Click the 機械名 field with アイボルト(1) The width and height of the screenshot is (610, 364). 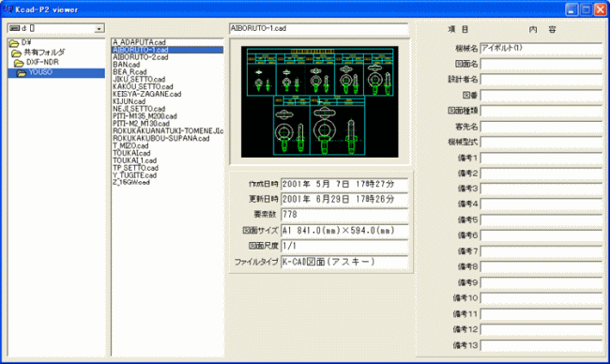[x=541, y=49]
